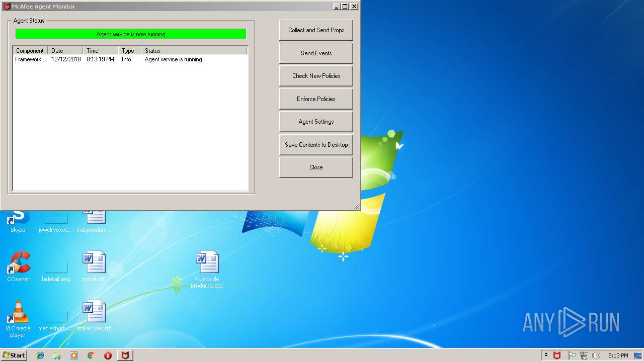Sort by the Date column header

coord(65,50)
